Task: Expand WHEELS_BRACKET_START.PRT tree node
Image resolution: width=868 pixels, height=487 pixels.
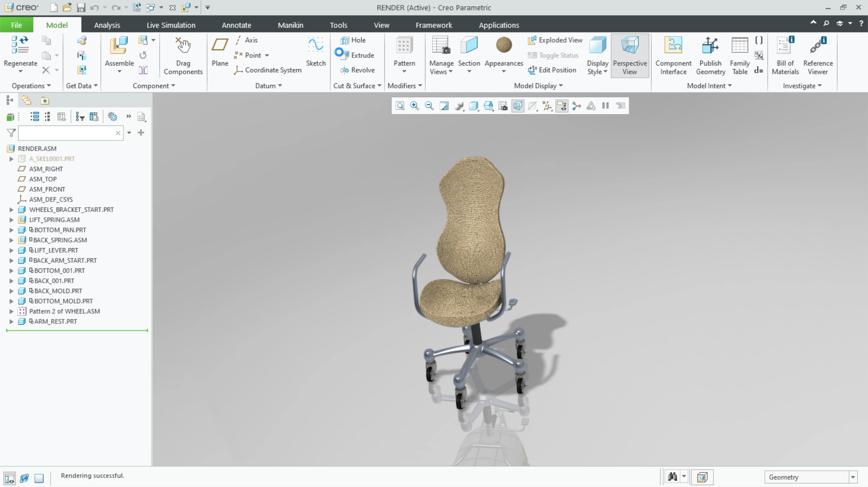Action: (11, 210)
